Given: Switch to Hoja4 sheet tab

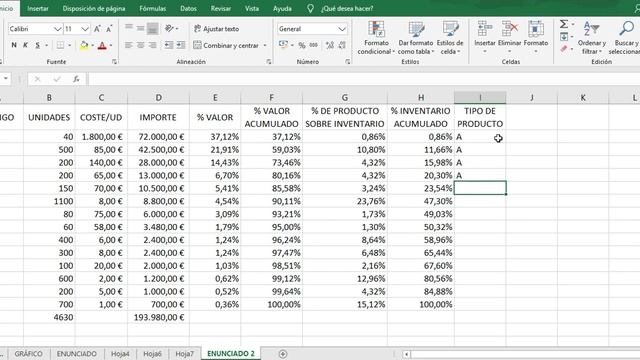Looking at the screenshot, I should pyautogui.click(x=120, y=353).
